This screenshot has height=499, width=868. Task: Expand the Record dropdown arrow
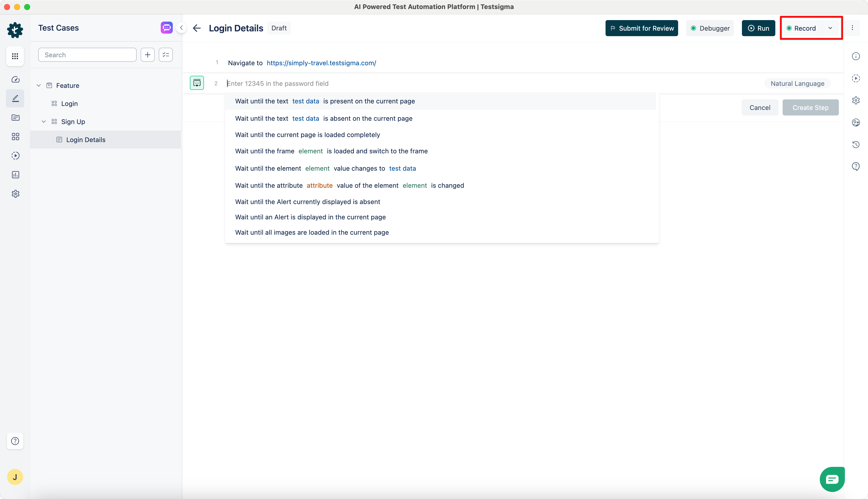pyautogui.click(x=830, y=28)
